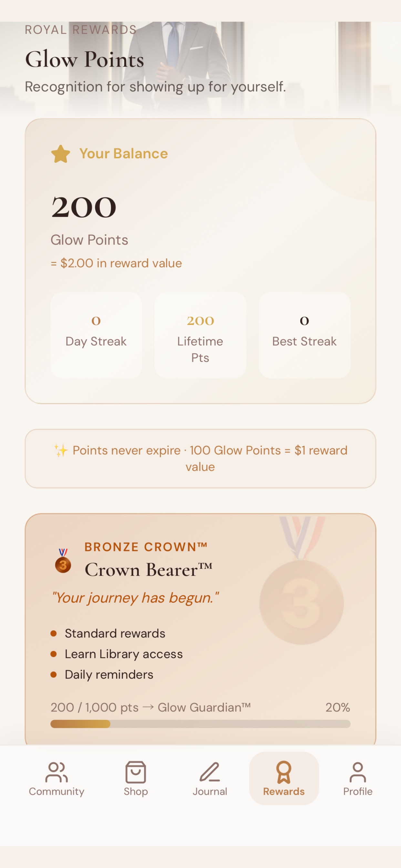Screen dimensions: 401x868
Task: Click the sparkle icon before Points never expire
Action: point(61,450)
